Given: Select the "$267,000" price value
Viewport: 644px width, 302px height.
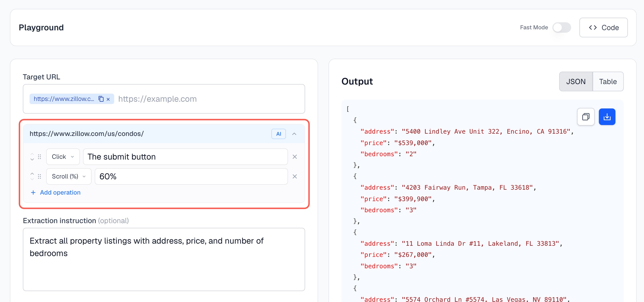Looking at the screenshot, I should click(x=413, y=255).
